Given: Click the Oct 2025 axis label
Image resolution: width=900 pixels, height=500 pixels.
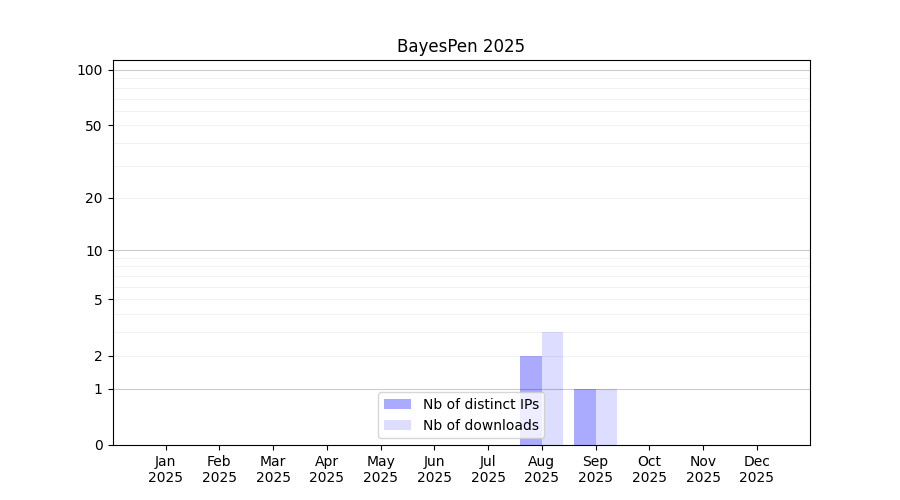Looking at the screenshot, I should pos(649,469).
